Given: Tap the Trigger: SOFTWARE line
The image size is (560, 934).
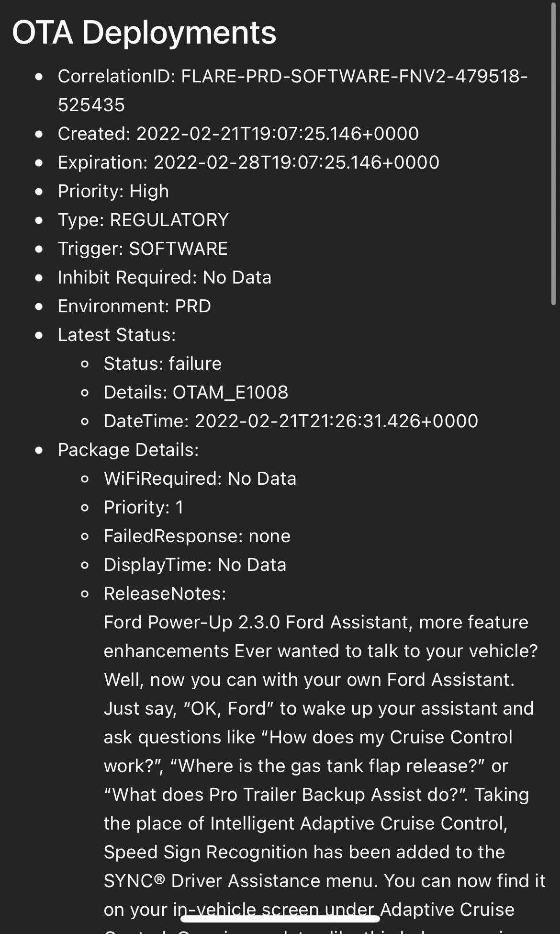Looking at the screenshot, I should pos(142,249).
